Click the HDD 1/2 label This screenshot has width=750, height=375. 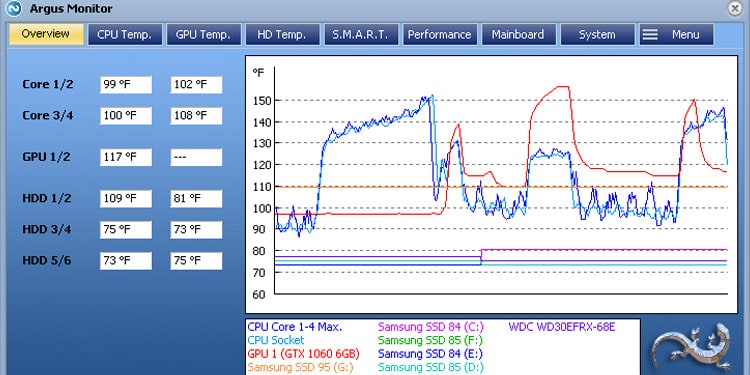click(47, 199)
